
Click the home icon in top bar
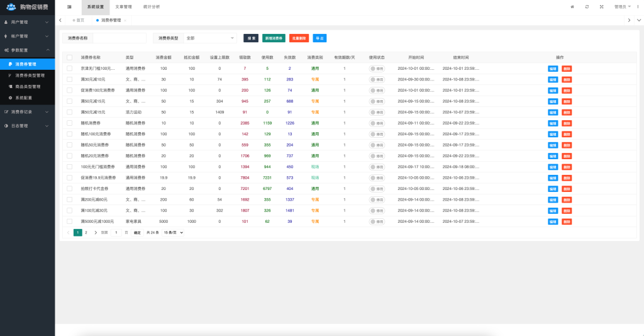pos(572,6)
